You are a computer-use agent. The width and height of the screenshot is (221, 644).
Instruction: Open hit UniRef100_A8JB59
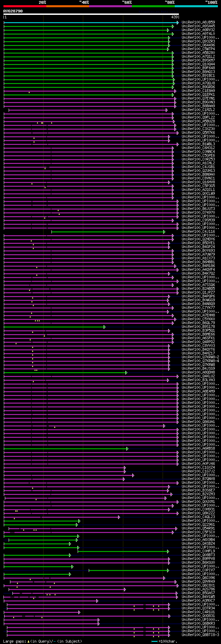pyautogui.click(x=198, y=22)
